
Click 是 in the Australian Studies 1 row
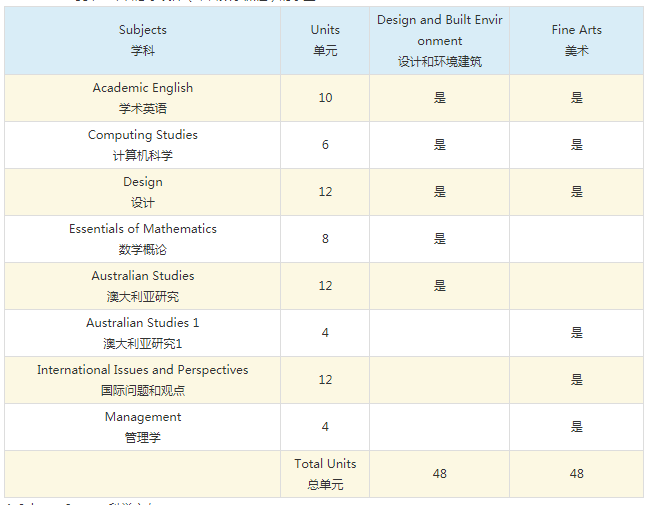click(x=577, y=333)
